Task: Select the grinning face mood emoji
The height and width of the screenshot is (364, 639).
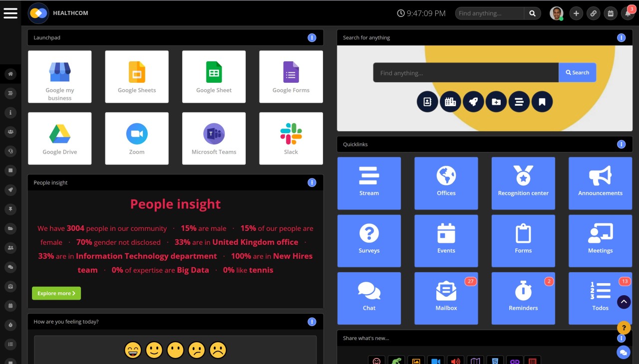Action: (x=133, y=350)
